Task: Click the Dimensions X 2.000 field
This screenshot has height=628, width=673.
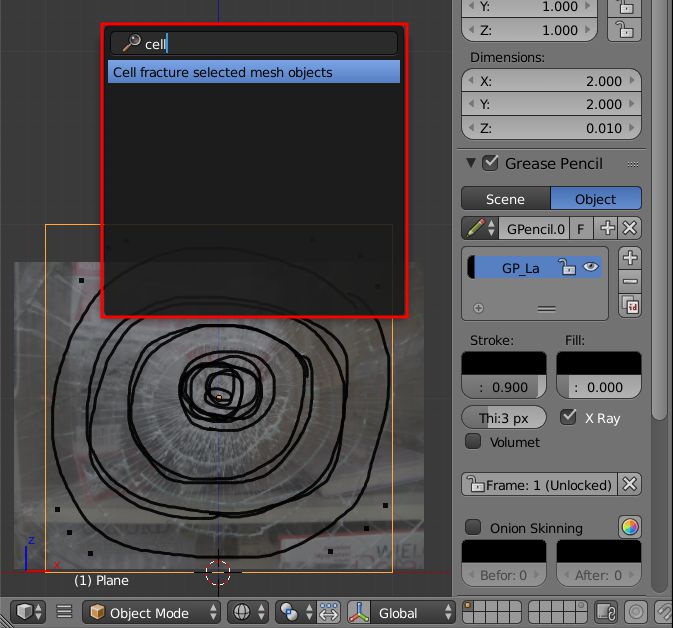Action: (x=551, y=81)
